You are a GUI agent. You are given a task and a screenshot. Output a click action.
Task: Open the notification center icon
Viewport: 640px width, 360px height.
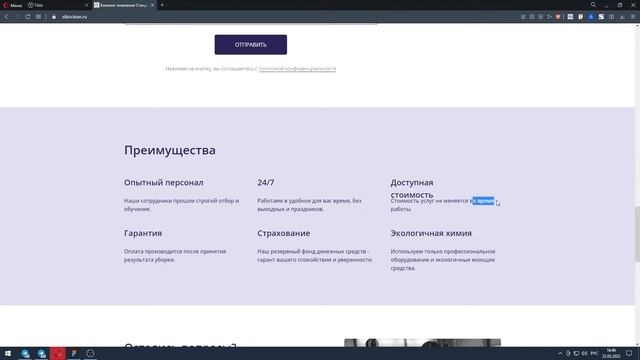[x=629, y=353]
